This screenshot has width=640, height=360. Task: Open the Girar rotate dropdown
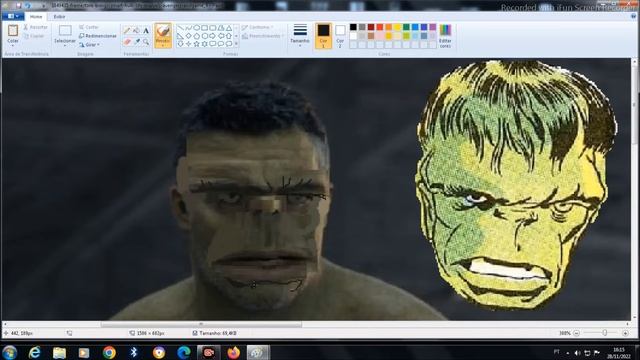89,44
